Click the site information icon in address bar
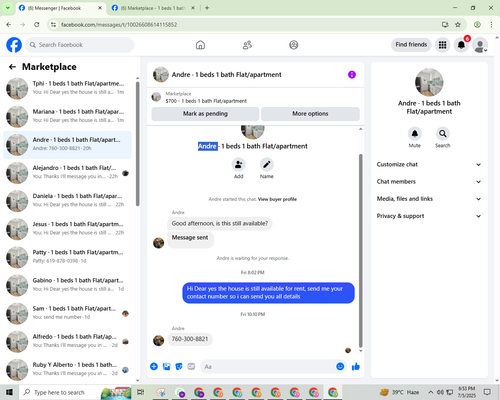The width and height of the screenshot is (500, 400). pos(53,24)
